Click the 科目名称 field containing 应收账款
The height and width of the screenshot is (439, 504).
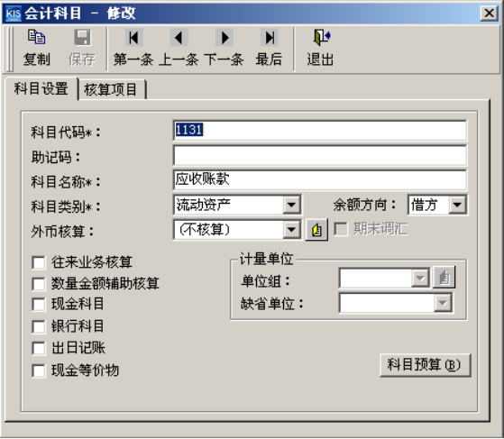pos(319,179)
